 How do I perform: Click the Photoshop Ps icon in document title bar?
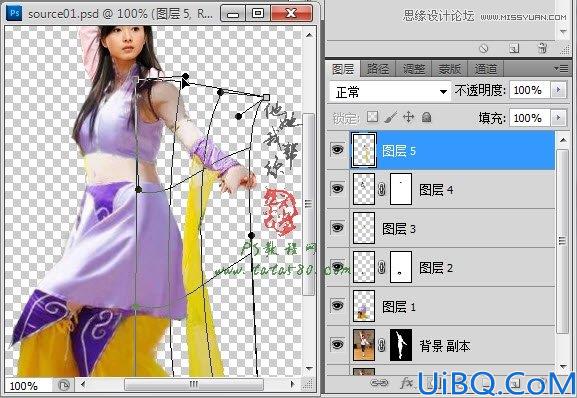[x=14, y=13]
